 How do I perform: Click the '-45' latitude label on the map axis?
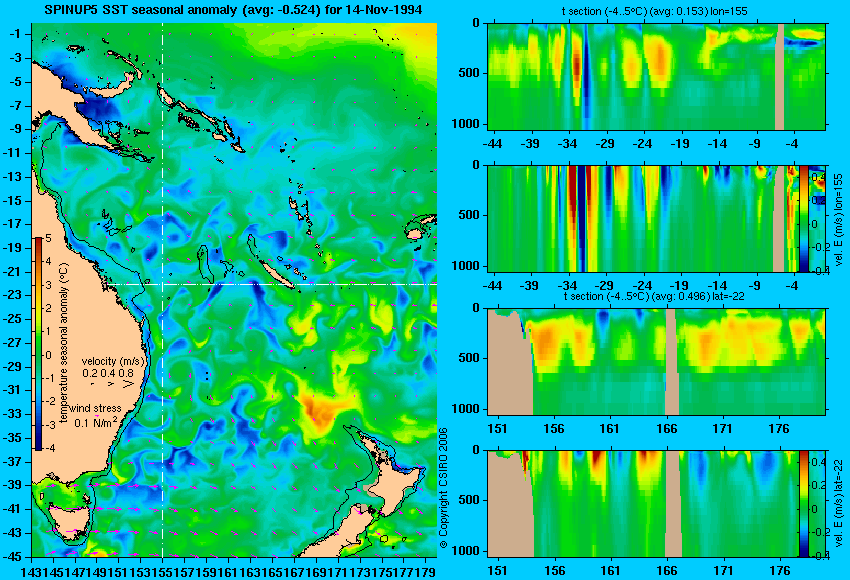[x=13, y=557]
